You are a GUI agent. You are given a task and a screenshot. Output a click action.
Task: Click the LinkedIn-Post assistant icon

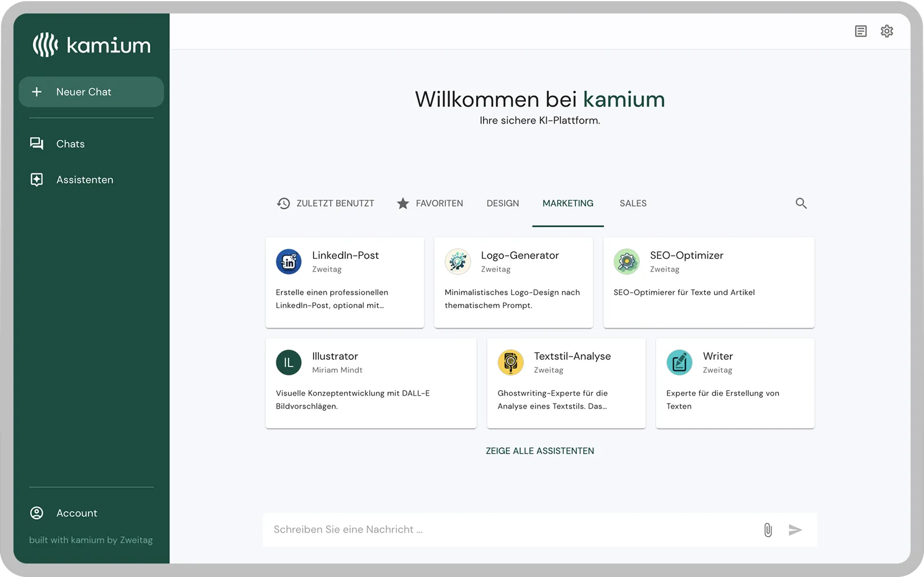pos(289,262)
